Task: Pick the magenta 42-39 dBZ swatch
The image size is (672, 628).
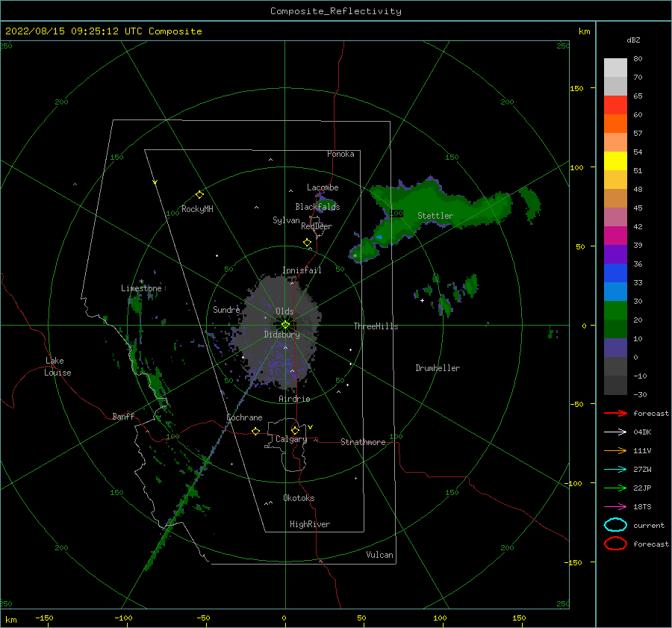Action: coord(615,236)
